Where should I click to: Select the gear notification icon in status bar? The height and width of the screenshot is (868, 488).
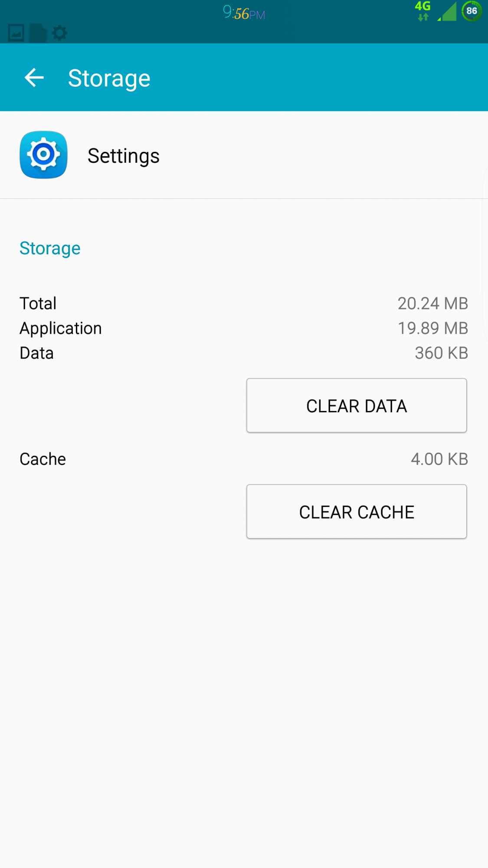(x=59, y=33)
